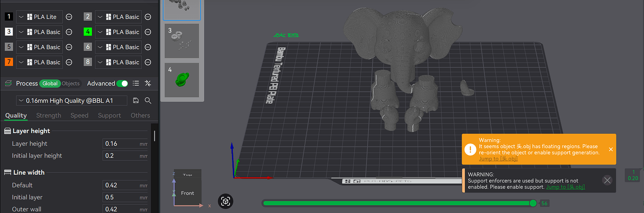Screen dimensions: 644x213
Task: Switch to the Quality tab
Action: [16, 115]
